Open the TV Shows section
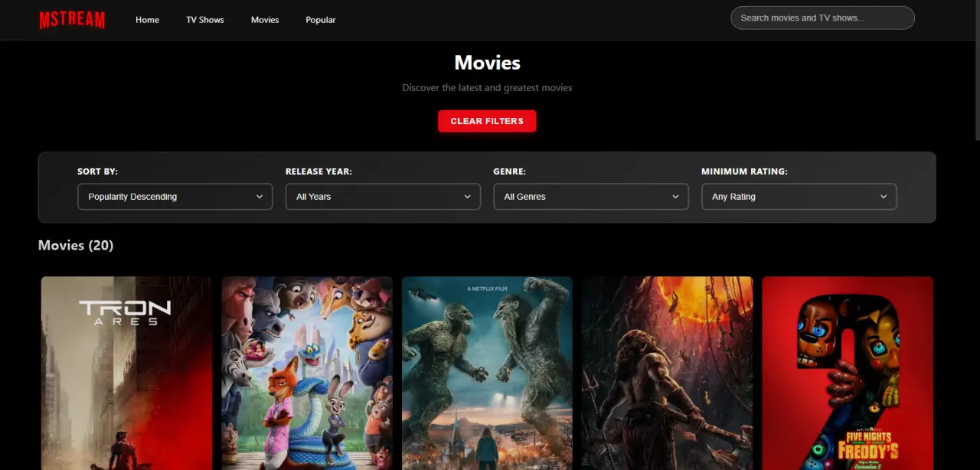 (205, 20)
